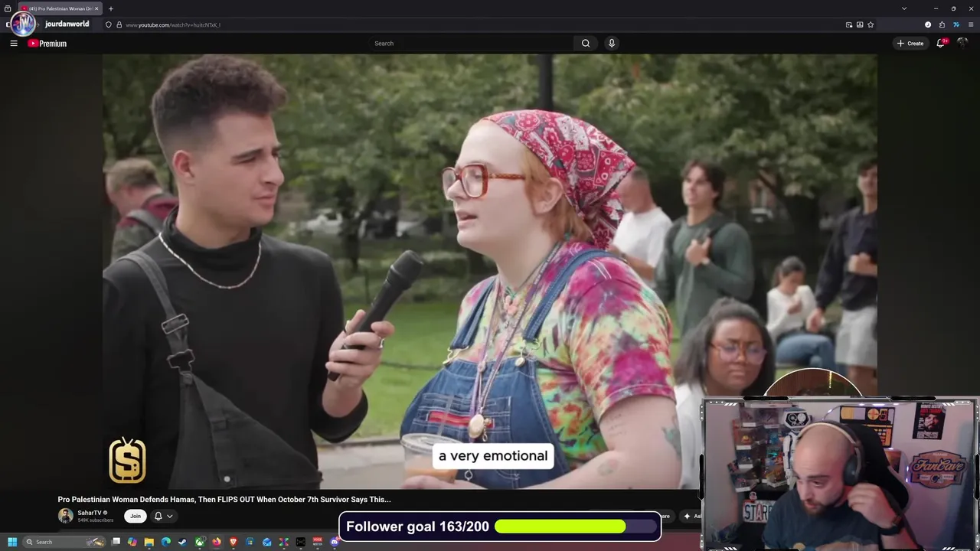This screenshot has height=551, width=980.
Task: Click the Follower goal 163/200 progress bar
Action: pyautogui.click(x=500, y=527)
